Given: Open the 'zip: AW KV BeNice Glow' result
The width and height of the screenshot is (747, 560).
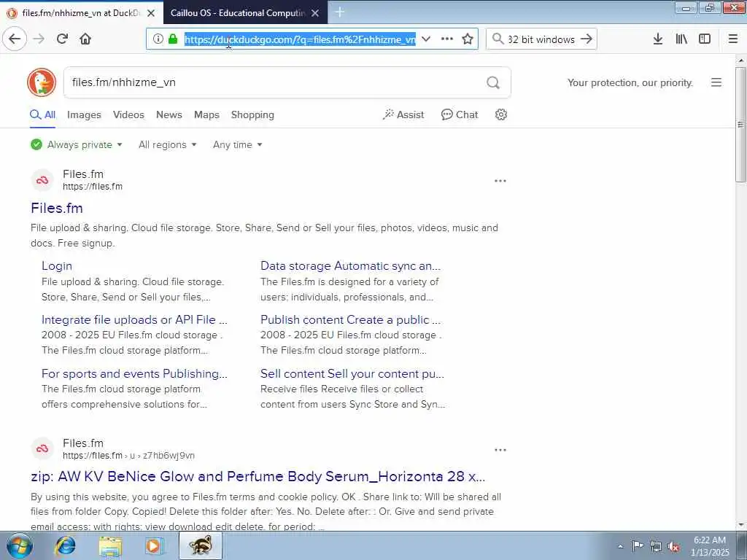Looking at the screenshot, I should pos(258,476).
